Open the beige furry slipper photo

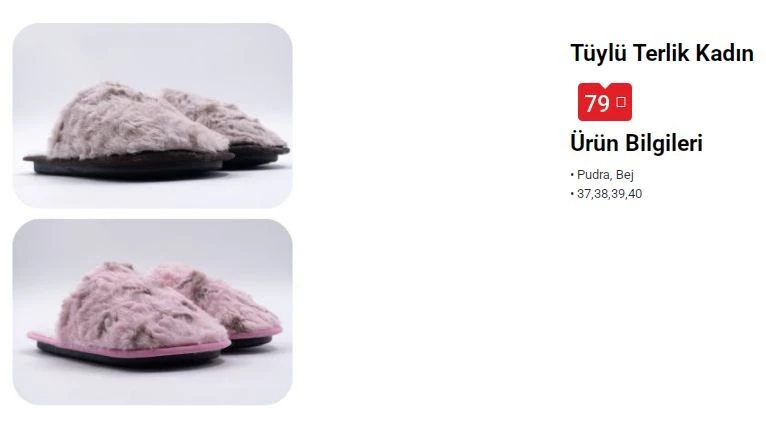(152, 115)
